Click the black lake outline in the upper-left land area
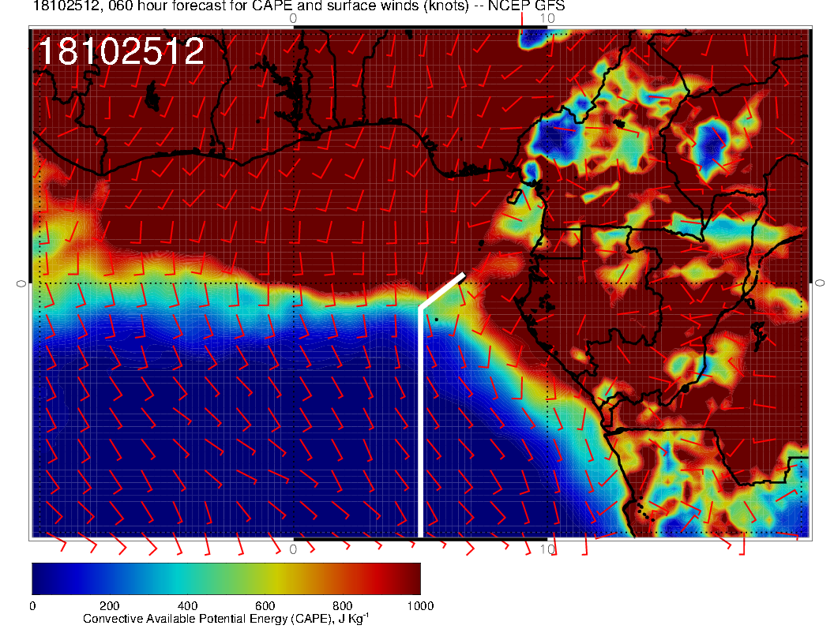 pyautogui.click(x=152, y=100)
